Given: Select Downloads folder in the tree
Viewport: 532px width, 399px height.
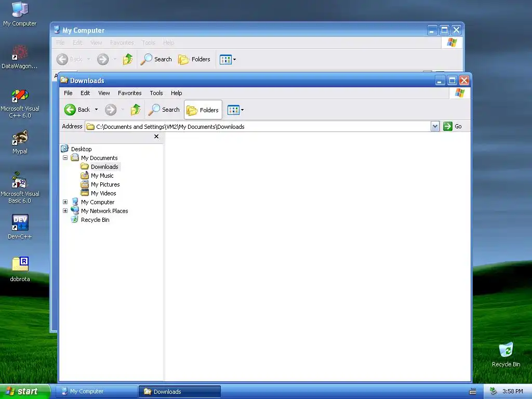Looking at the screenshot, I should 104,167.
